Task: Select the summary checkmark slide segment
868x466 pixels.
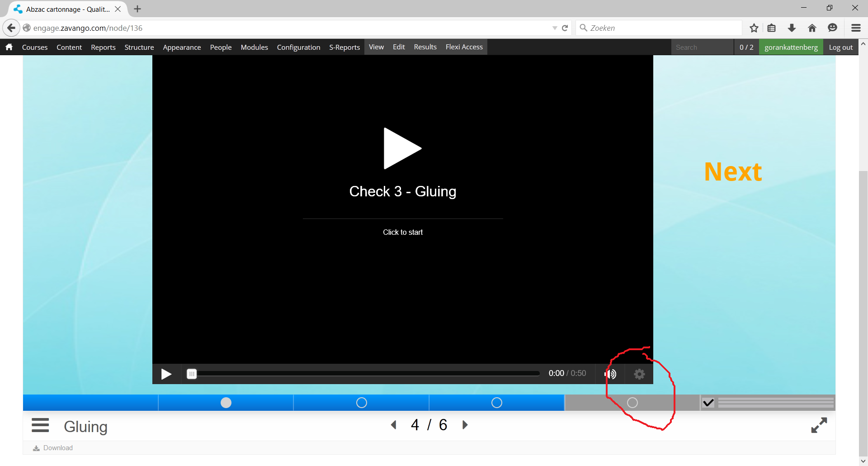Action: click(768, 403)
